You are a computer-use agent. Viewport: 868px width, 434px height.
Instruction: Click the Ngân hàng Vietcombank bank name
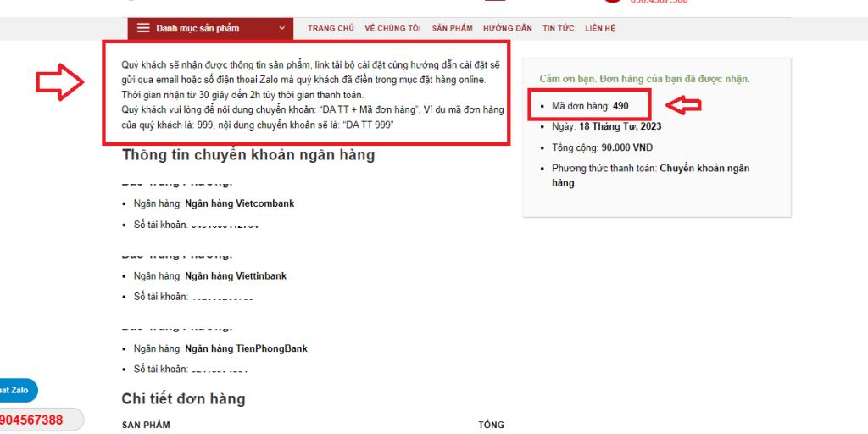(x=240, y=203)
